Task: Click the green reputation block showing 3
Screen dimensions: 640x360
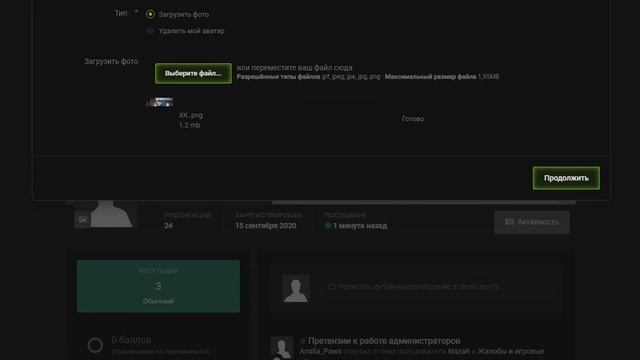Action: (158, 286)
